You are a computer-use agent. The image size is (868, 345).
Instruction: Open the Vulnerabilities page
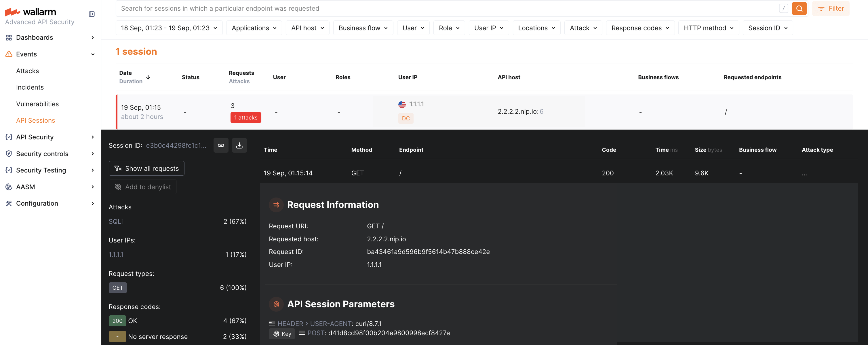pyautogui.click(x=37, y=104)
